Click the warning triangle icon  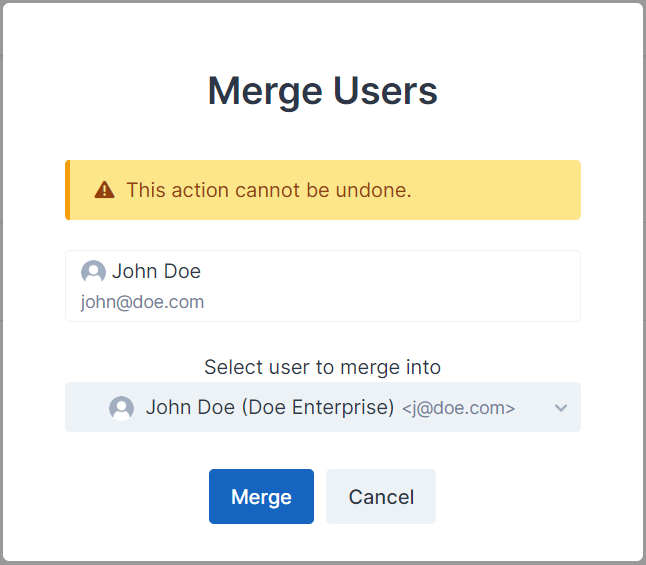tap(104, 190)
